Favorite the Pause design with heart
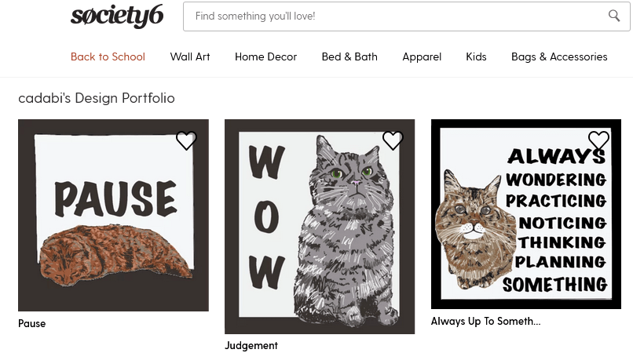The height and width of the screenshot is (364, 633). [186, 140]
